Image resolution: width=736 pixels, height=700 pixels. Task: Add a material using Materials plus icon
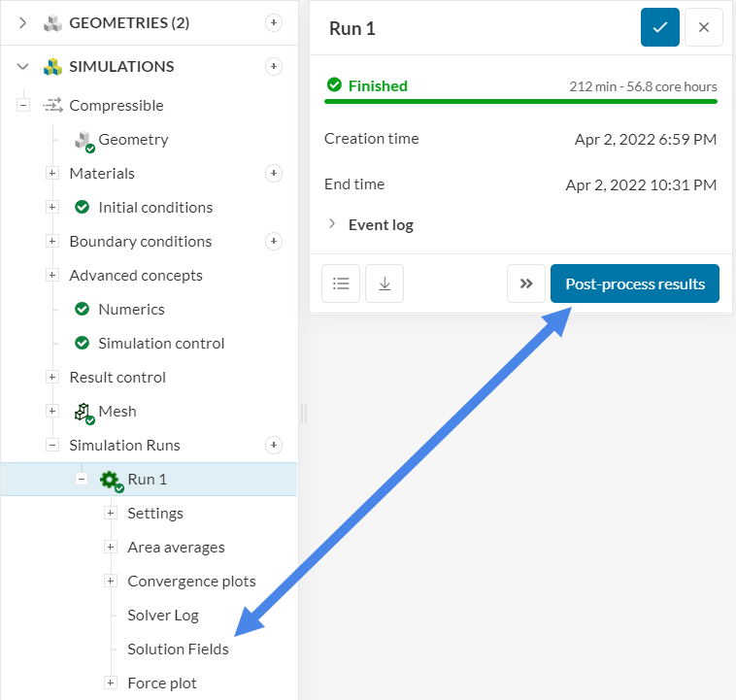274,174
